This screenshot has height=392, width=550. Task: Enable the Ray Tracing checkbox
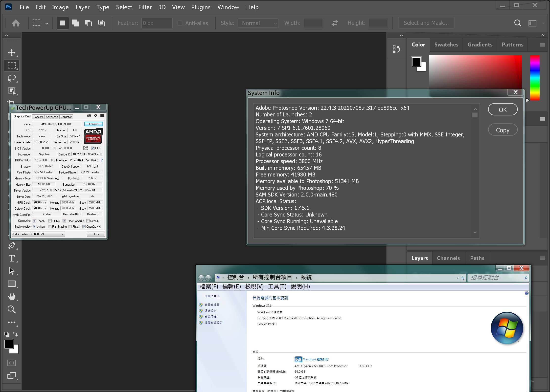(x=50, y=227)
